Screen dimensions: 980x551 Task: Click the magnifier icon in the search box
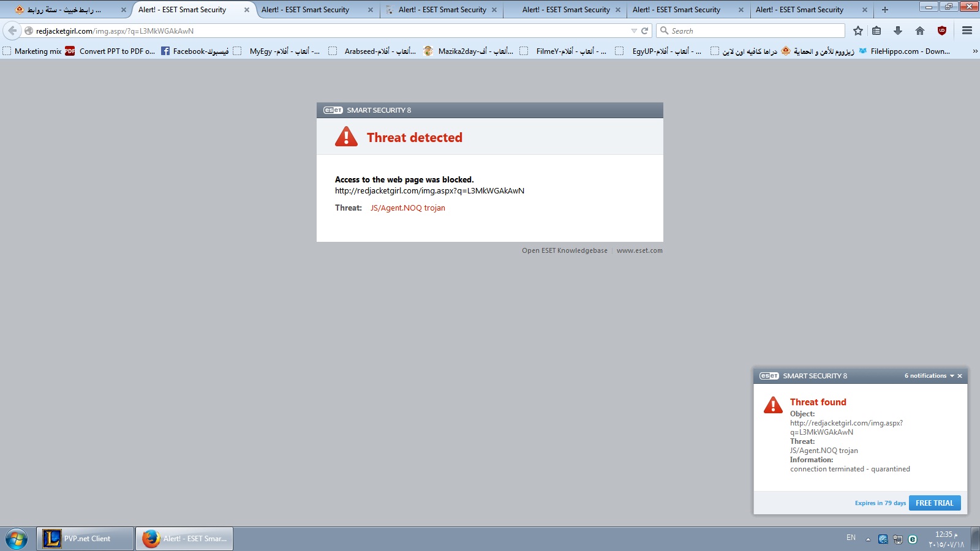coord(664,31)
